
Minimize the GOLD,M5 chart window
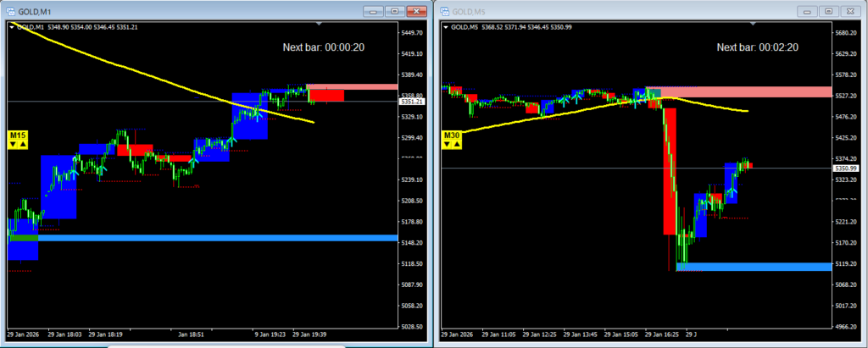point(808,11)
